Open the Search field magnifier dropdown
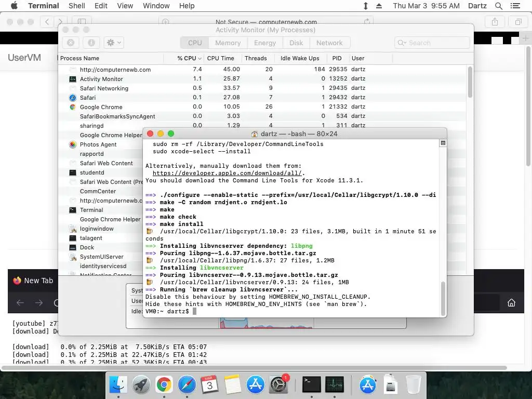Viewport: 532px width, 399px height. (x=402, y=43)
